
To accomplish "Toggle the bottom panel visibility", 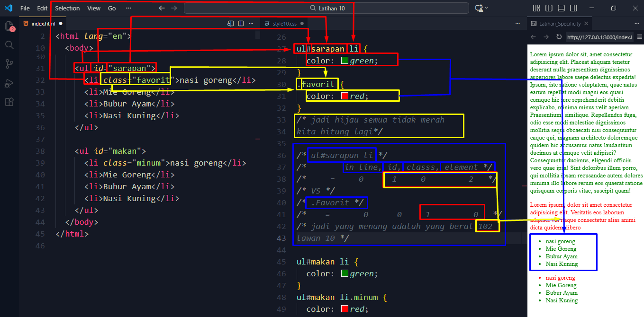I will [x=561, y=8].
